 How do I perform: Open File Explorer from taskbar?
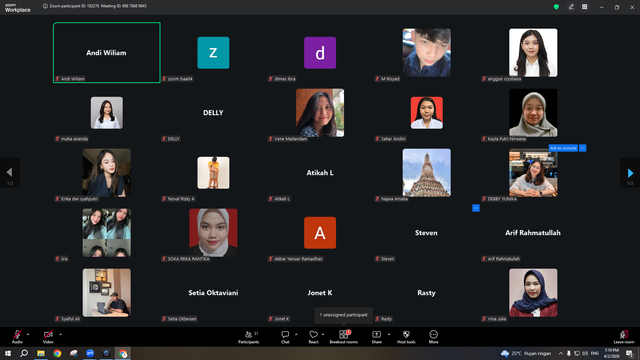pyautogui.click(x=41, y=353)
